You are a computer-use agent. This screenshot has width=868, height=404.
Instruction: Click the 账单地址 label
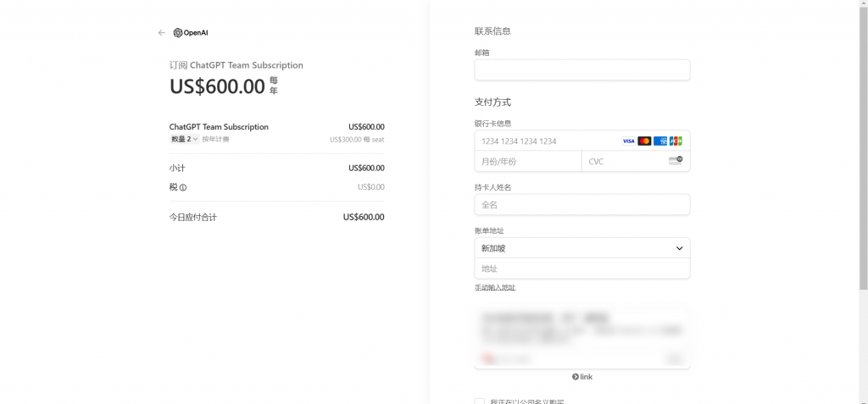coord(489,230)
